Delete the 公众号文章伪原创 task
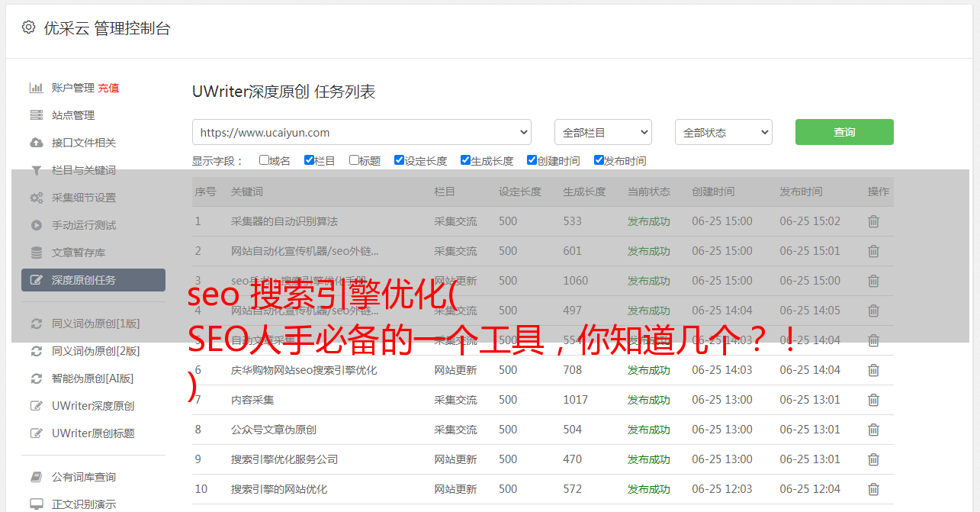 [874, 430]
